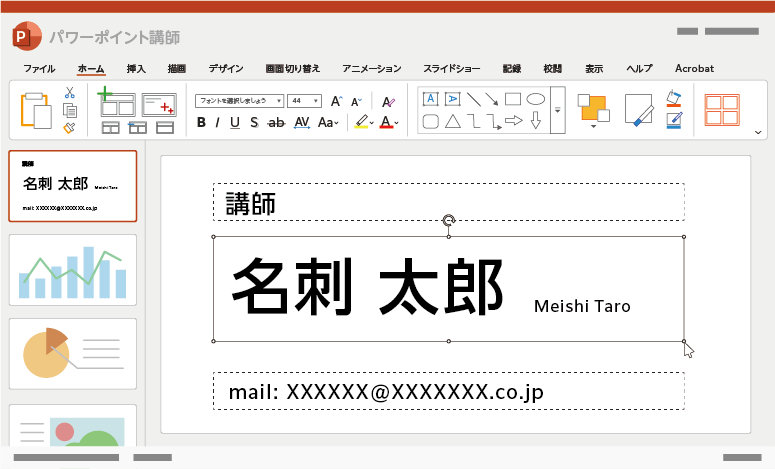This screenshot has height=469, width=775.
Task: Toggle Italic formatting
Action: (x=217, y=123)
